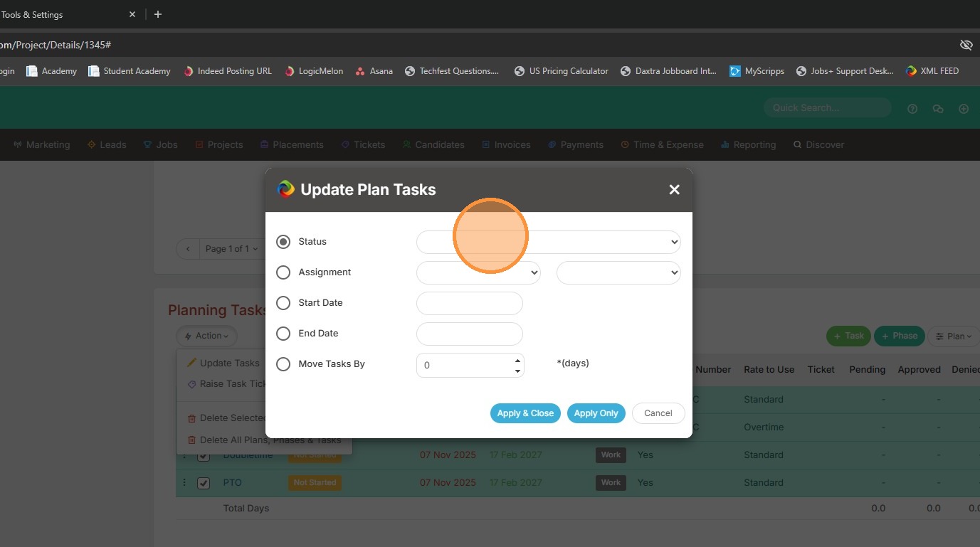Choose Delete Selected menu entry
This screenshot has height=547, width=980.
pos(226,418)
